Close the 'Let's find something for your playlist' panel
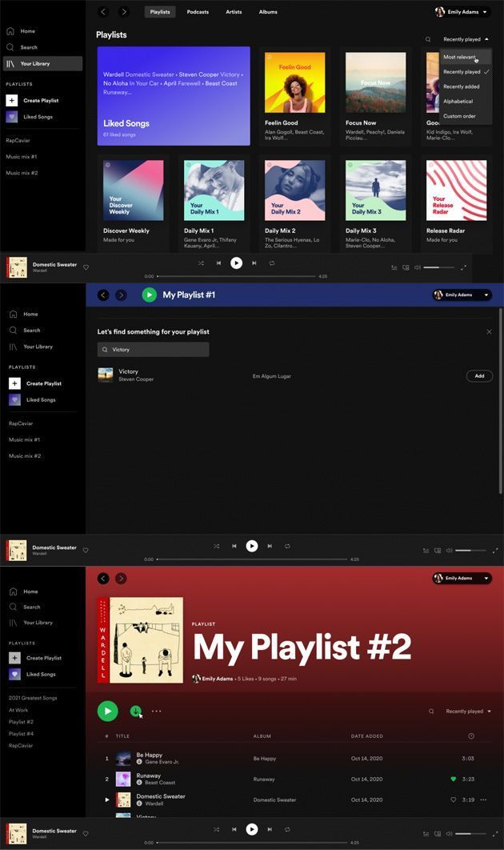The image size is (504, 850). click(x=490, y=331)
